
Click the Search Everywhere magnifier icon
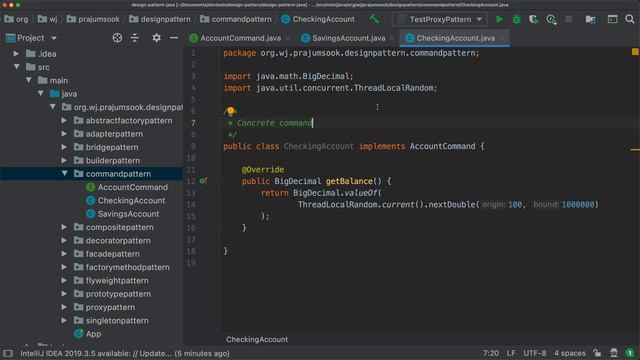pos(630,19)
